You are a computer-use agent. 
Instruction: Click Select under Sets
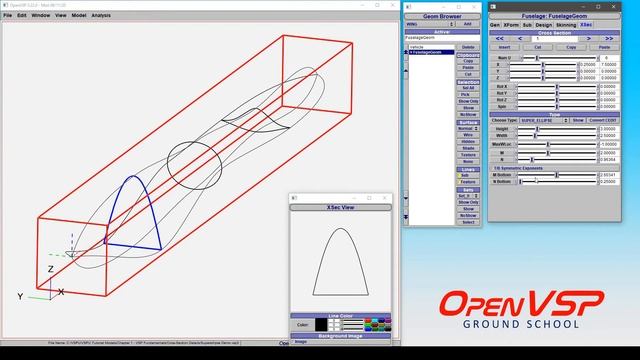coord(468,222)
